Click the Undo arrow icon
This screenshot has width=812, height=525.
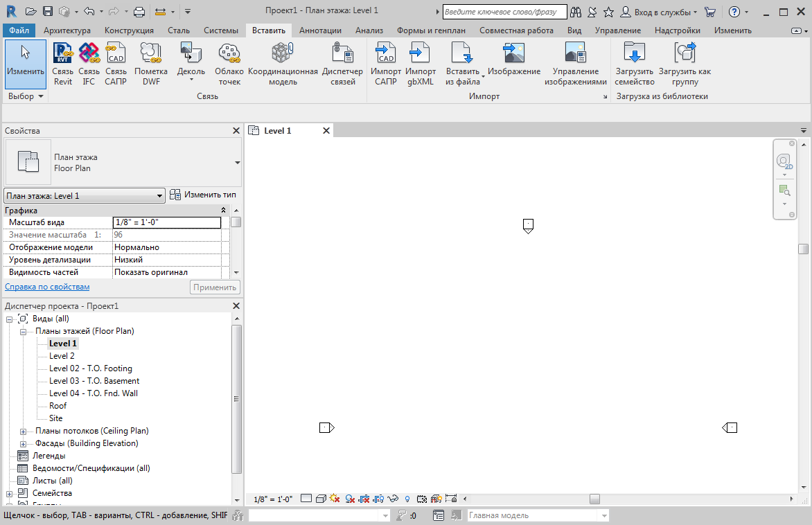[x=89, y=11]
